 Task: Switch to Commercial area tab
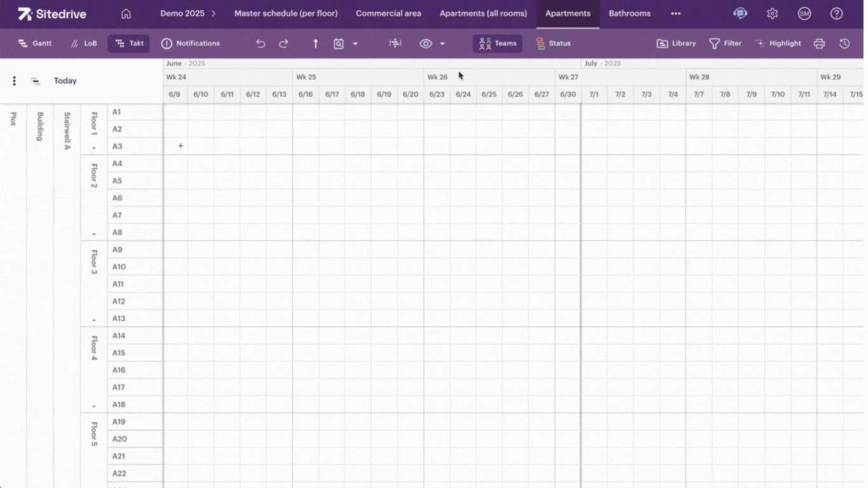(388, 13)
